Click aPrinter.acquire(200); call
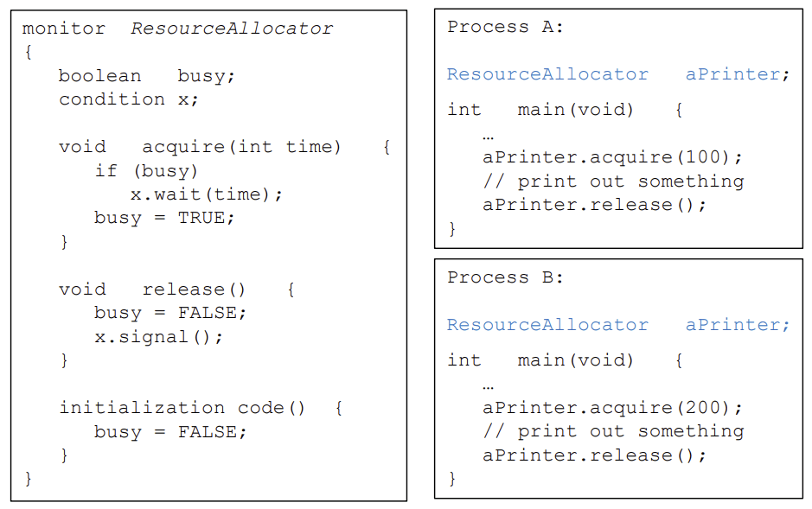This screenshot has width=812, height=509. (x=612, y=408)
